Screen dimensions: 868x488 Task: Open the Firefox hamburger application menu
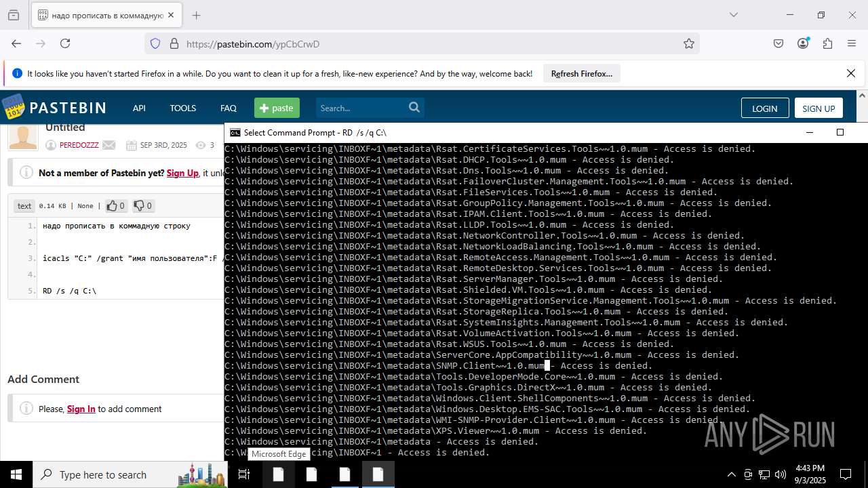tap(852, 43)
